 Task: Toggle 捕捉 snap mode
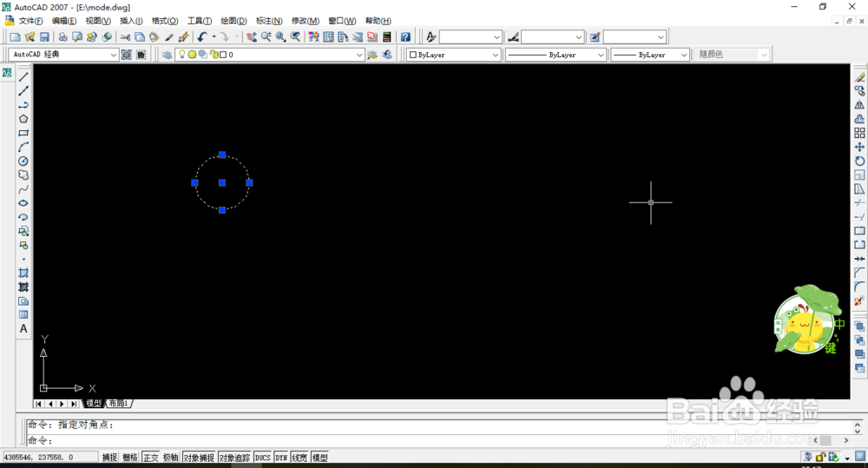pos(109,458)
